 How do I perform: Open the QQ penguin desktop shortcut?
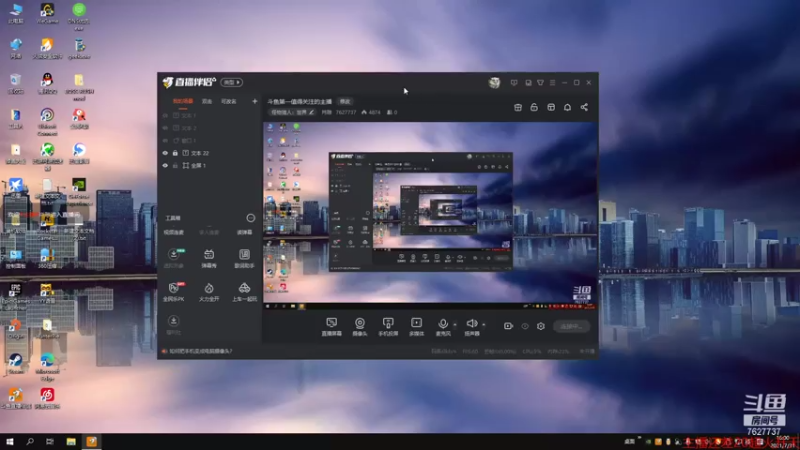pos(47,83)
